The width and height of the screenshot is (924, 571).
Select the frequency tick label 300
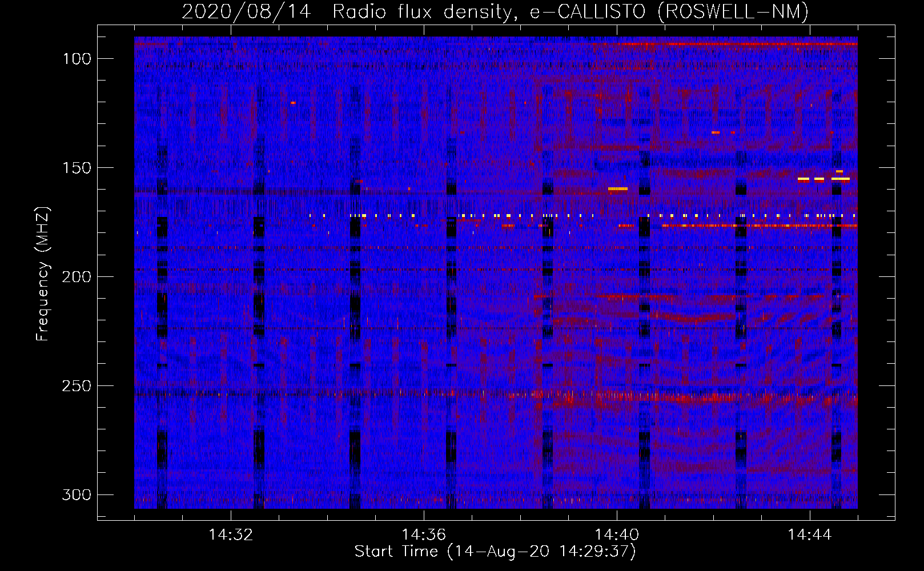click(x=77, y=494)
